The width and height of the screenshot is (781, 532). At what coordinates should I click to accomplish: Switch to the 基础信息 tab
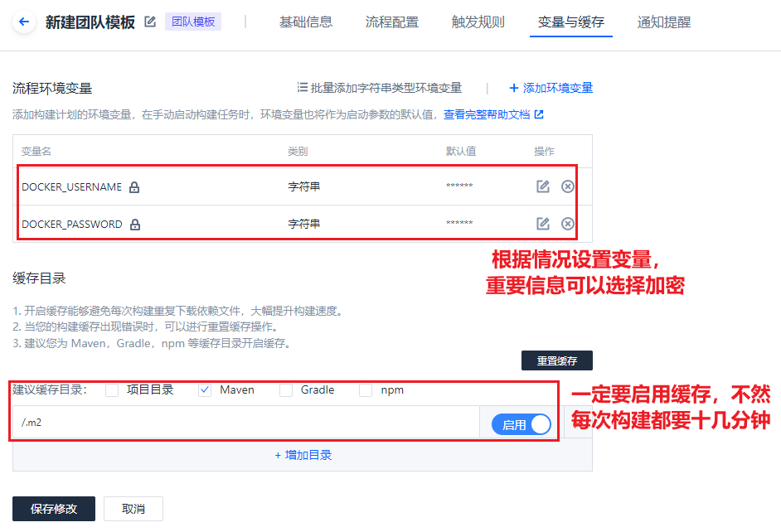pyautogui.click(x=306, y=22)
